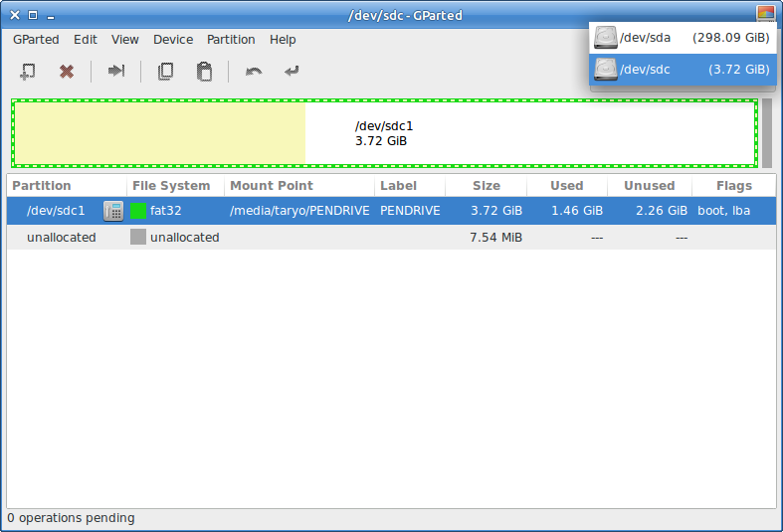Click the PENDRIVE label cell
Viewport: 783px width, 532px height.
pyautogui.click(x=410, y=211)
